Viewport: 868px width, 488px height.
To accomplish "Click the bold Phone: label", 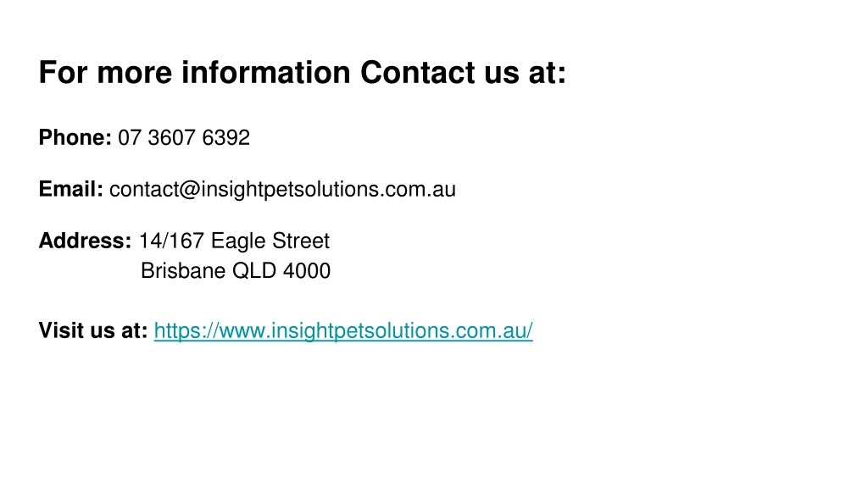I will [x=75, y=138].
